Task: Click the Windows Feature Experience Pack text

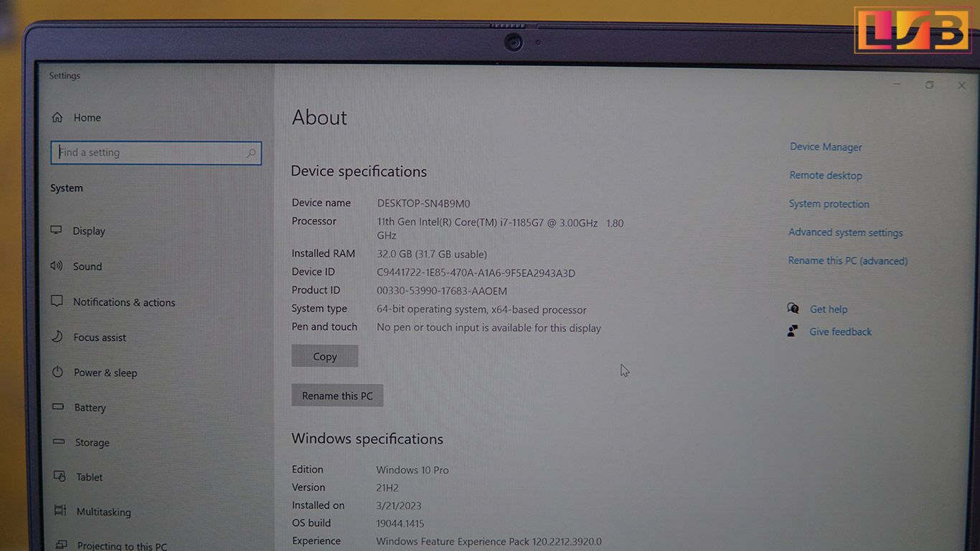Action: click(489, 542)
